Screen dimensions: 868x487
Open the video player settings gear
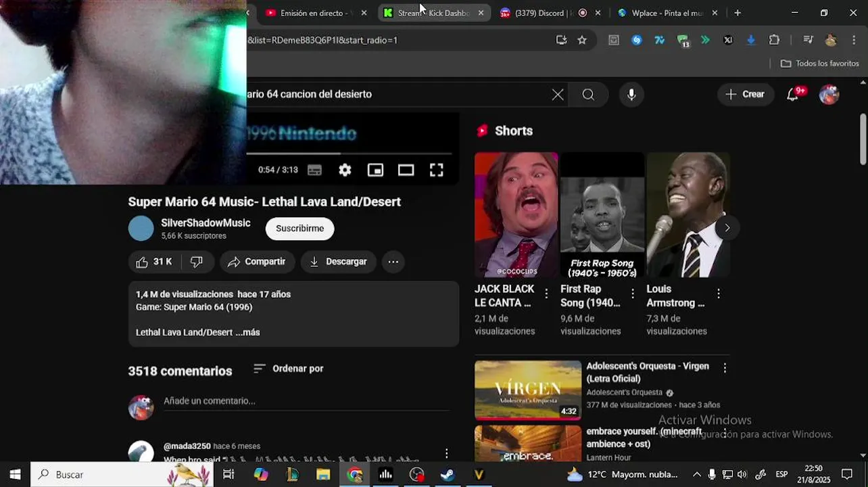pyautogui.click(x=345, y=170)
